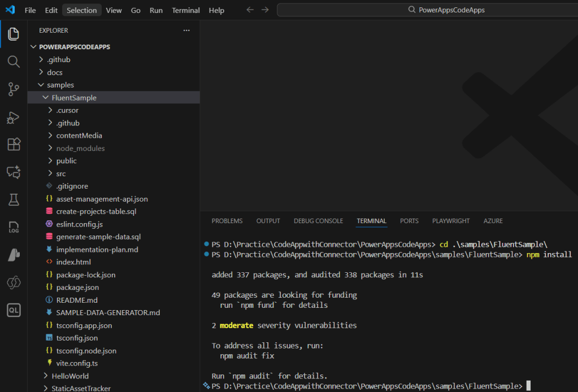
Task: Collapse the FluentSample folder
Action: click(73, 98)
